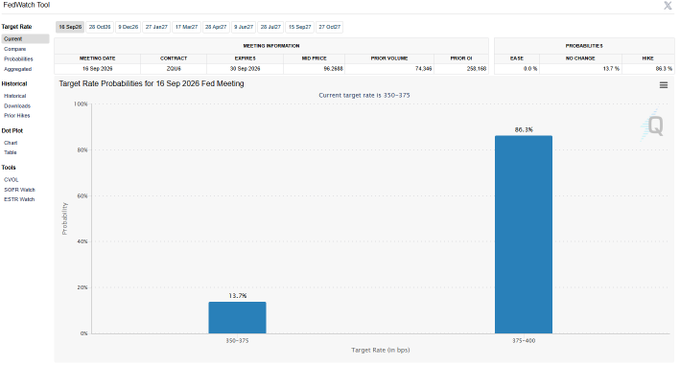Go to the 28 Jul27 meeting tab

271,27
